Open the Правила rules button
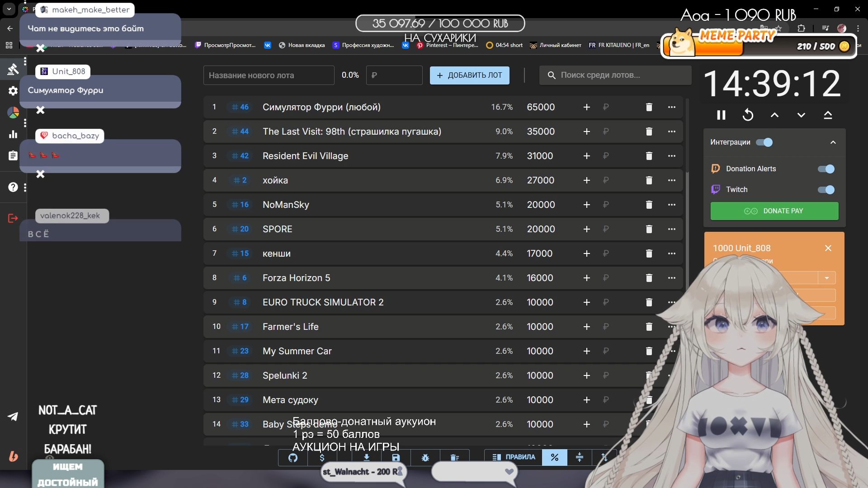The height and width of the screenshot is (488, 868). pyautogui.click(x=514, y=457)
